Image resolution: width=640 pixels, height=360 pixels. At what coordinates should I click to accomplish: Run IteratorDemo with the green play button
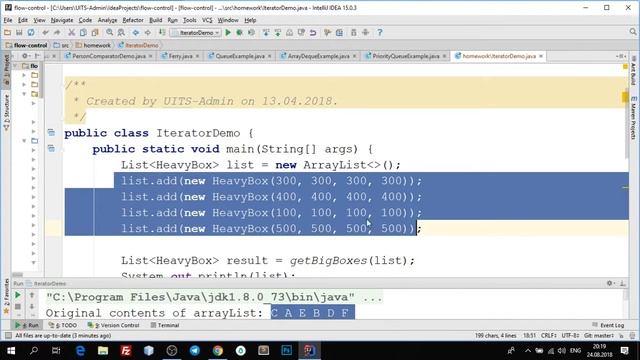pos(228,33)
